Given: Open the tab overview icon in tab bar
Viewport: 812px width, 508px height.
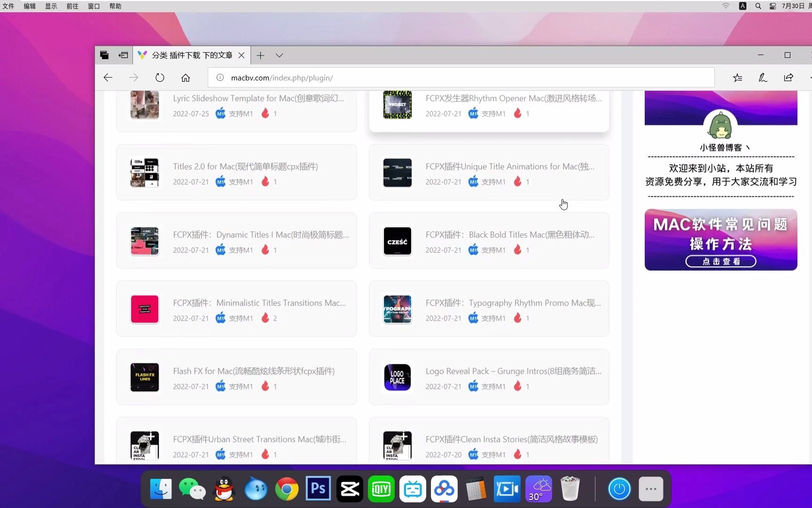Looking at the screenshot, I should click(104, 55).
